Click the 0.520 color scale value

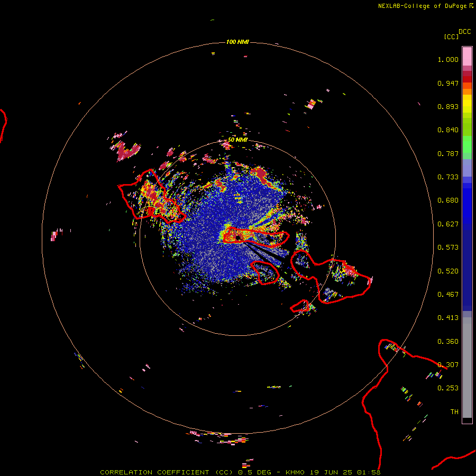tap(448, 271)
